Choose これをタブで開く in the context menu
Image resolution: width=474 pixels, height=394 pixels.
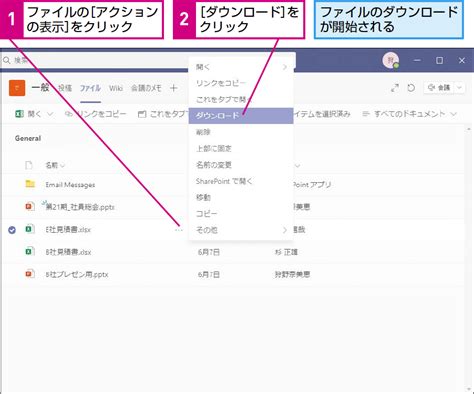pyautogui.click(x=241, y=100)
